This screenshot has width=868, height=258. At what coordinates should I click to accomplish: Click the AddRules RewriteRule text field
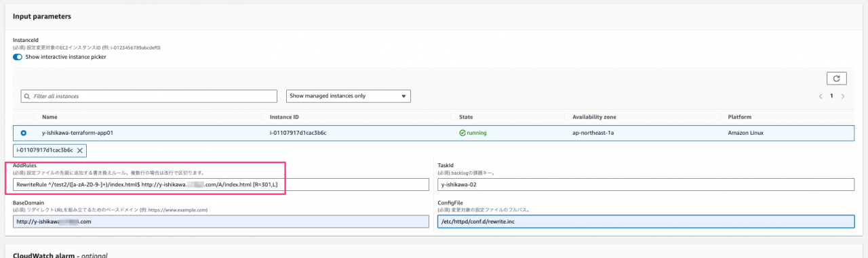coord(221,185)
